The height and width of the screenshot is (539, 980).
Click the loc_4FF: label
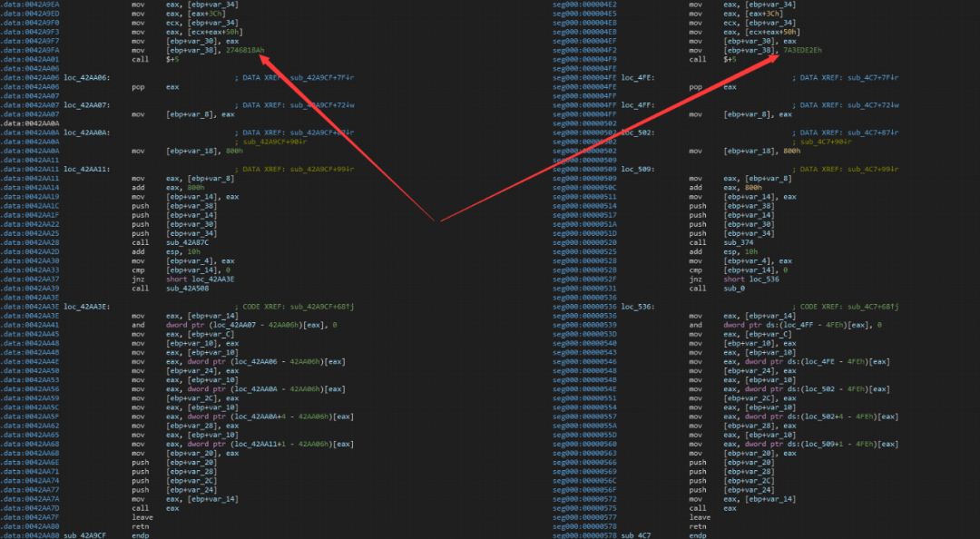click(x=638, y=105)
